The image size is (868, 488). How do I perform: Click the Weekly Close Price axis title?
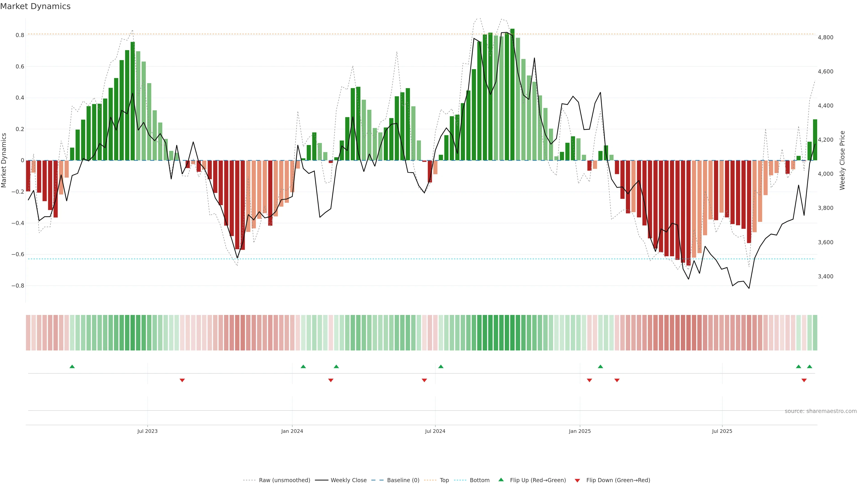[842, 160]
